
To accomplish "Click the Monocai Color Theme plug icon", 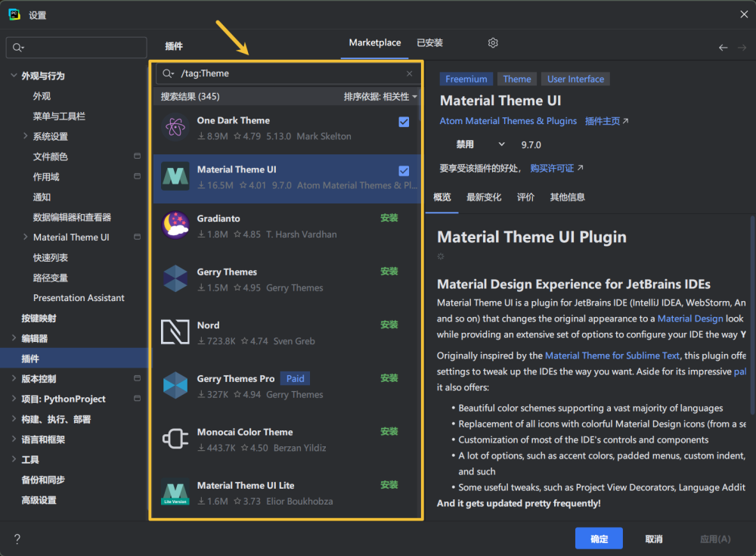I will click(x=175, y=440).
